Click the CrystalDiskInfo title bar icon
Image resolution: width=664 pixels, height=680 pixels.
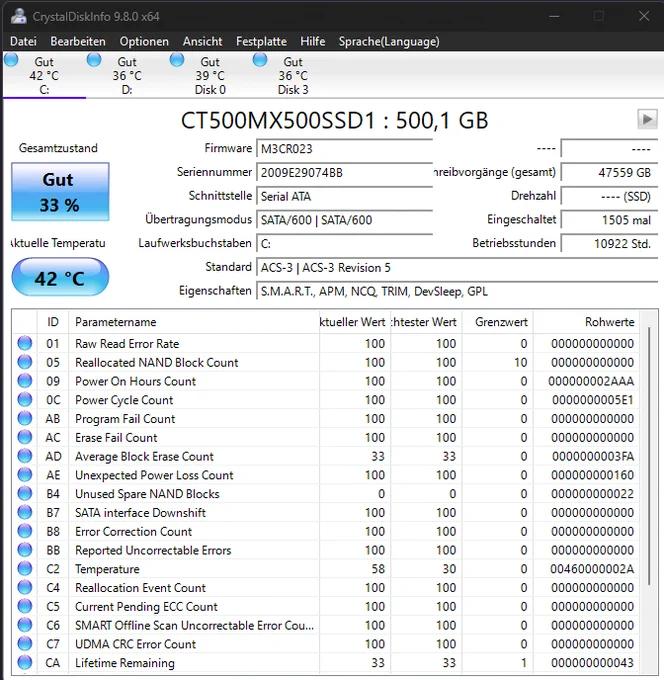[x=18, y=16]
